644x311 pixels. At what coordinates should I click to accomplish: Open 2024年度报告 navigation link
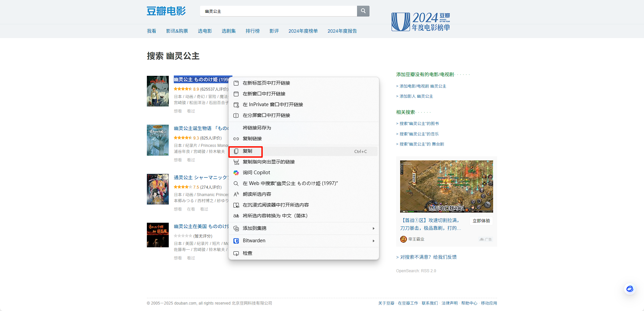[342, 31]
